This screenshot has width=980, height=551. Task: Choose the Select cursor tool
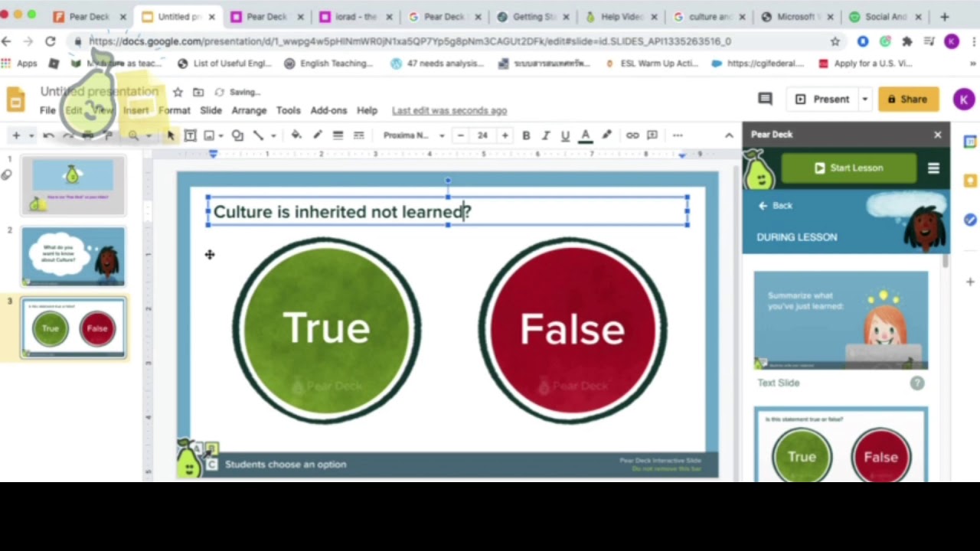click(171, 135)
